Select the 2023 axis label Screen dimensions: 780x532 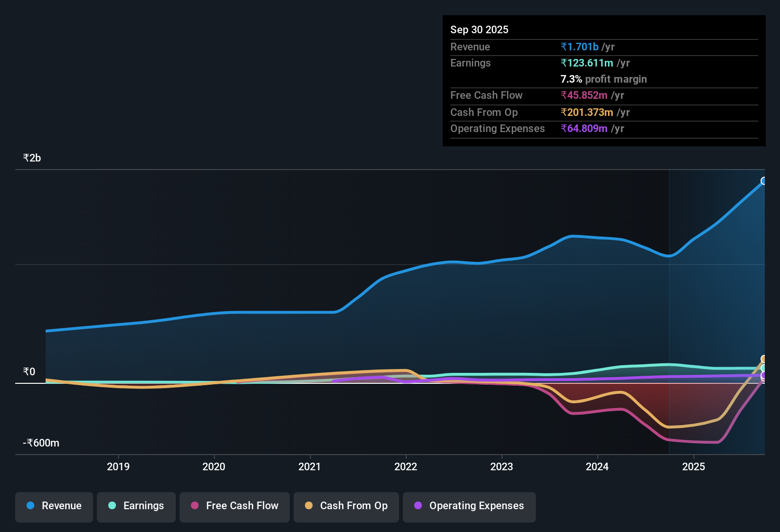(x=502, y=467)
